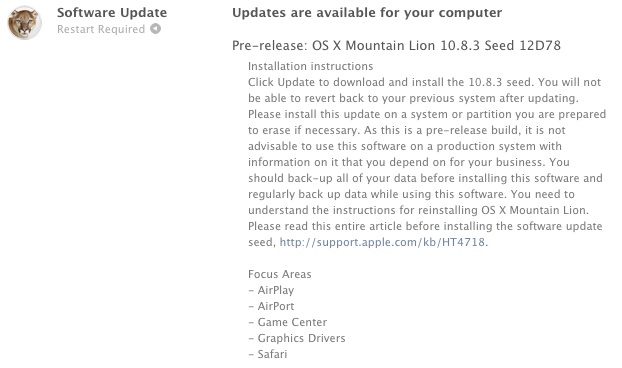Click the line starting 'Please read this entire article'
Screen dimensions: 622x368
click(x=425, y=226)
